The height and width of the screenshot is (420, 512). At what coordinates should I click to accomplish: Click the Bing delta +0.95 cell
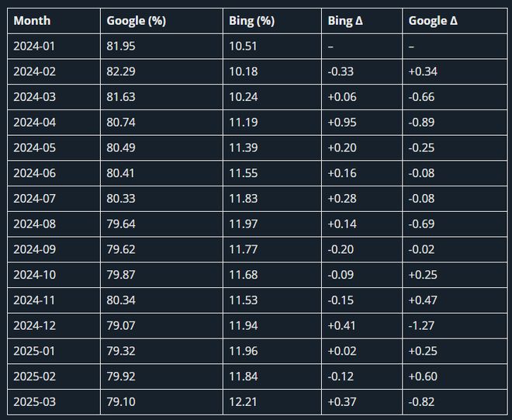point(362,123)
